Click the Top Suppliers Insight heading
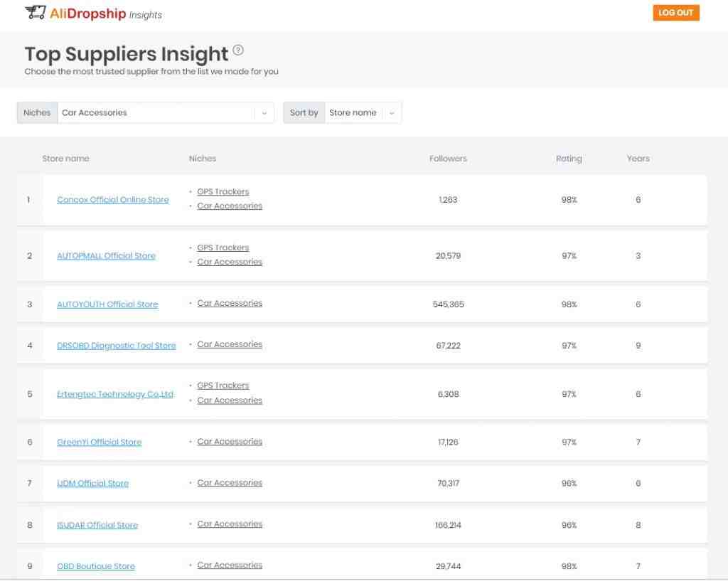This screenshot has height=584, width=728. click(127, 54)
